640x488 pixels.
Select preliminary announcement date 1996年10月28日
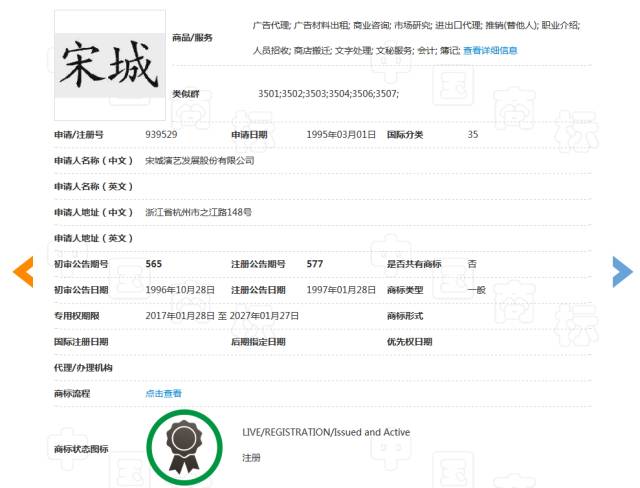click(x=180, y=290)
